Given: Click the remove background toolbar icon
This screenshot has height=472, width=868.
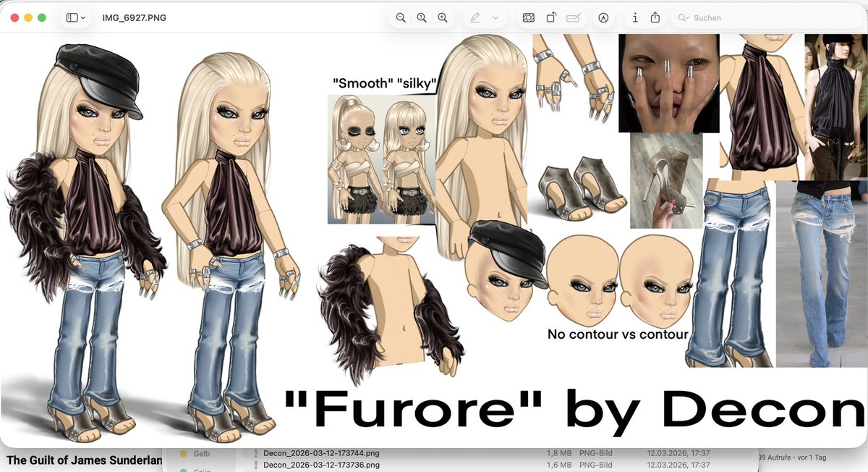Looking at the screenshot, I should click(529, 17).
